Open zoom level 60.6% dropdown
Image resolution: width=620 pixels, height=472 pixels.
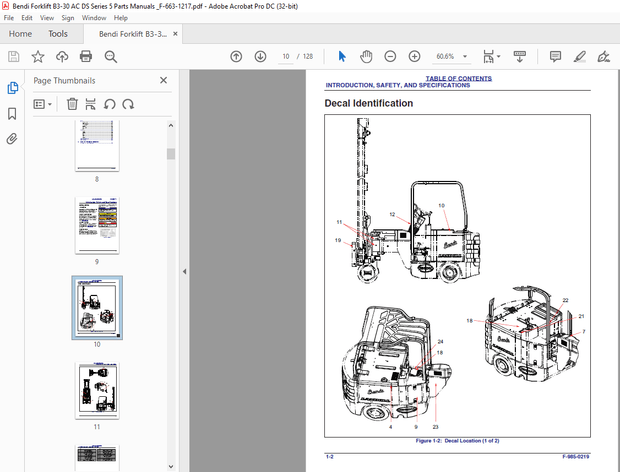tap(465, 57)
